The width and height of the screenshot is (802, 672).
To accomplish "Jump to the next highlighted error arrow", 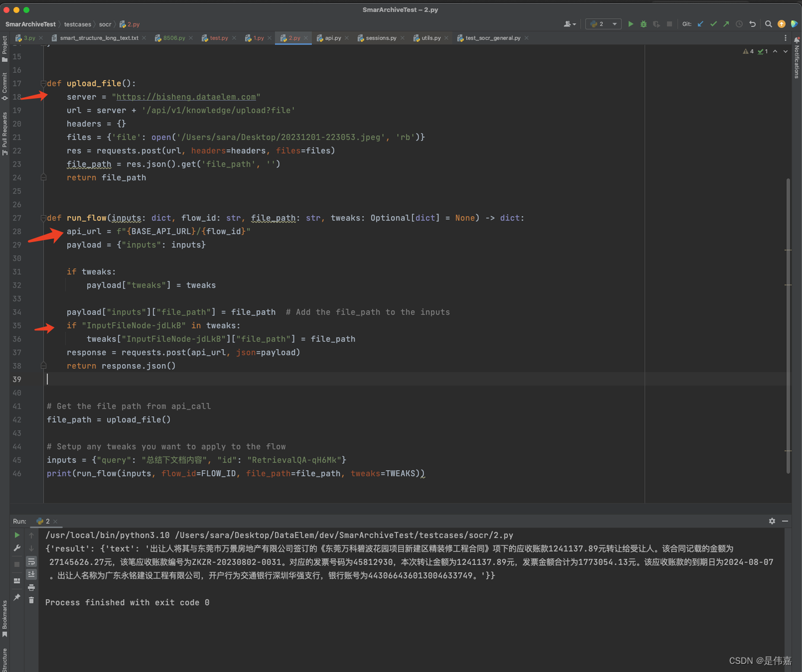I will coord(785,51).
